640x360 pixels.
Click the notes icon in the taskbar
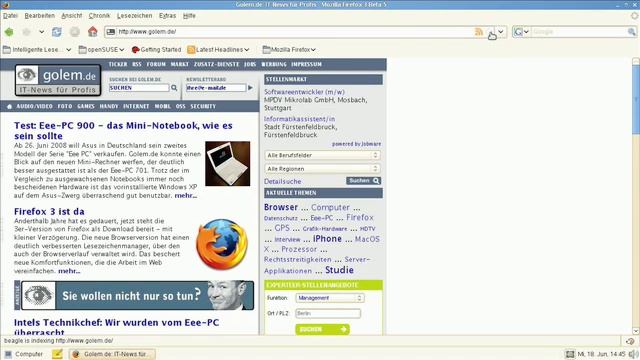click(x=57, y=354)
